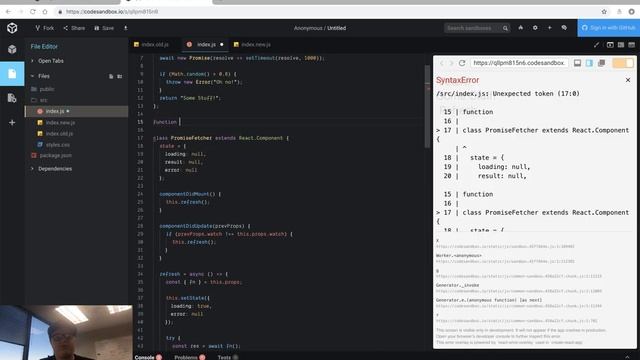Click the Search sandboxes field
This screenshot has width=640, height=360.
click(472, 28)
